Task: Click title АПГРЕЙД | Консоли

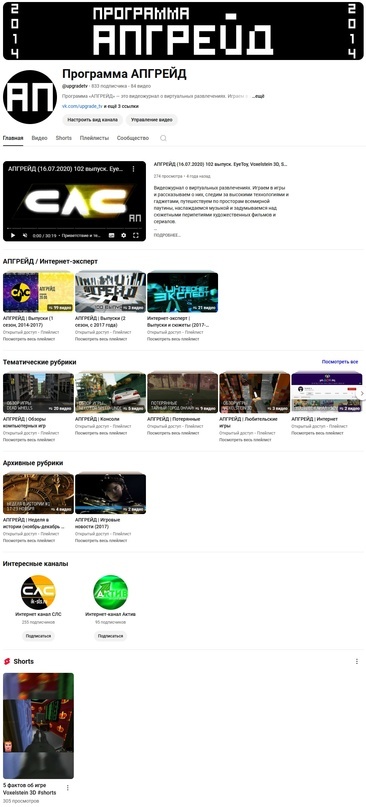Action: [97, 419]
